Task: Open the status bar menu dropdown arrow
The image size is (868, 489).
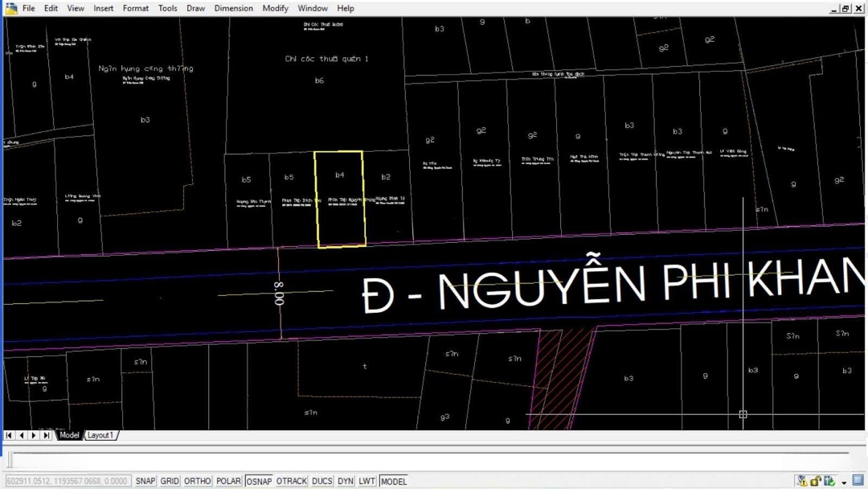Action: click(844, 483)
